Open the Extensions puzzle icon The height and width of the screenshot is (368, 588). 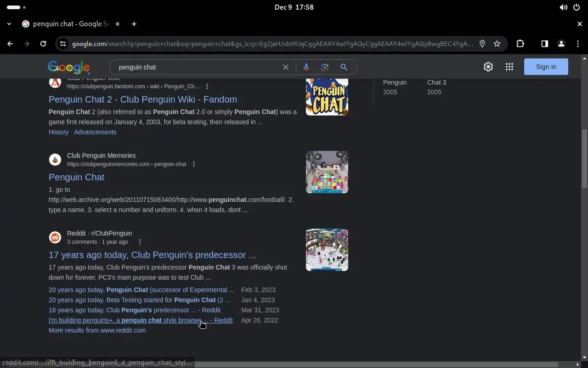(520, 44)
